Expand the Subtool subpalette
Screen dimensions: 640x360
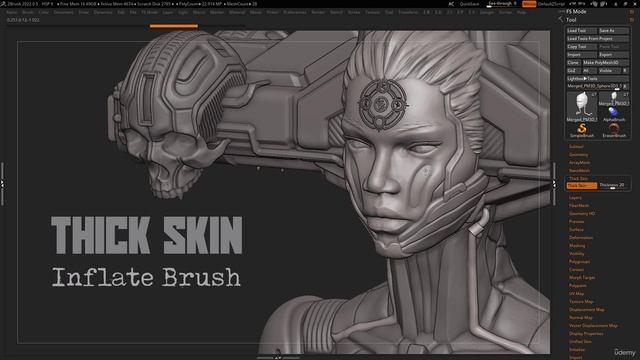pos(576,147)
